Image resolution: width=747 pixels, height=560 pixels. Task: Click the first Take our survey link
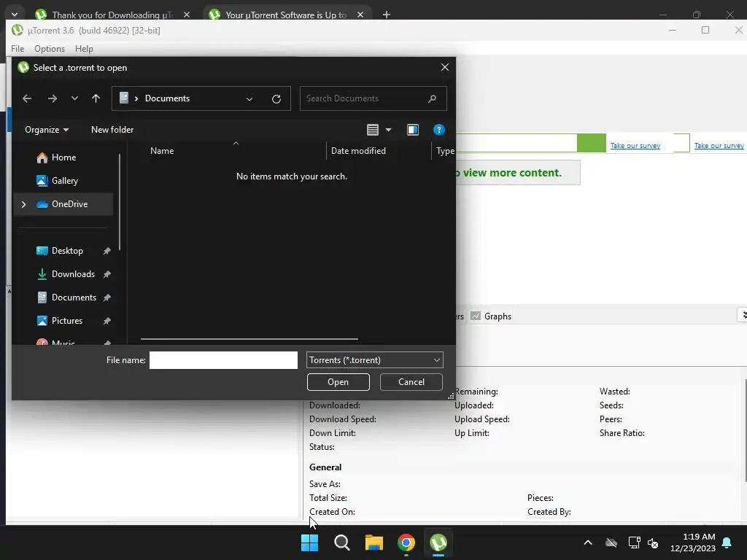[635, 146]
